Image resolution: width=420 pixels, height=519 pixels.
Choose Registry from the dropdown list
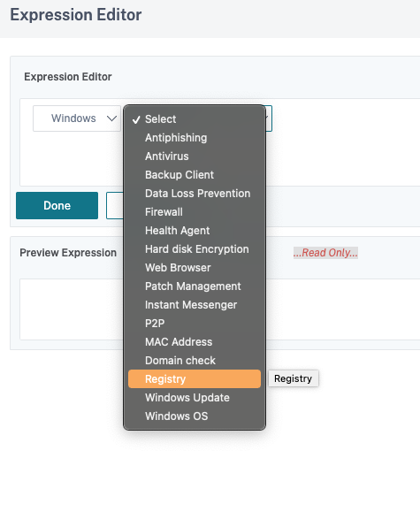click(x=195, y=378)
